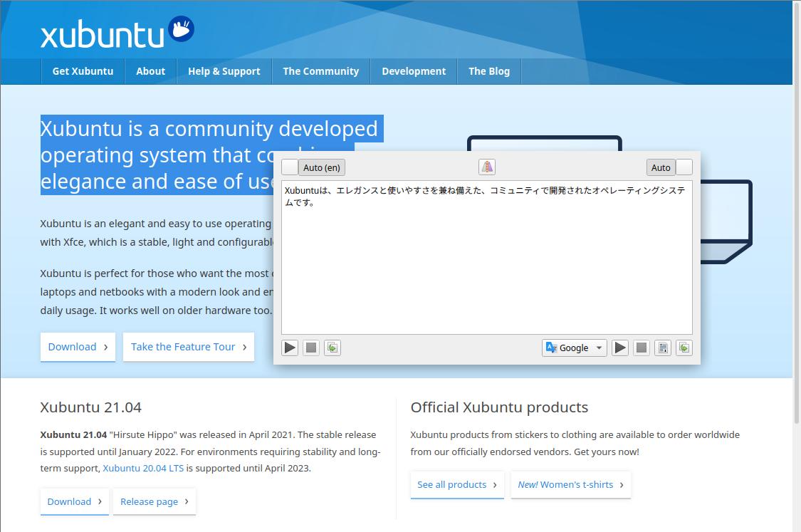Screen dimensions: 801x532
Task: Open the About menu item
Action: [x=151, y=71]
